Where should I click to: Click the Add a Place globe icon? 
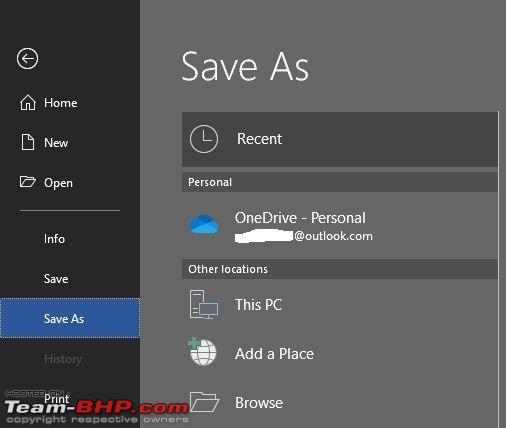pos(203,351)
